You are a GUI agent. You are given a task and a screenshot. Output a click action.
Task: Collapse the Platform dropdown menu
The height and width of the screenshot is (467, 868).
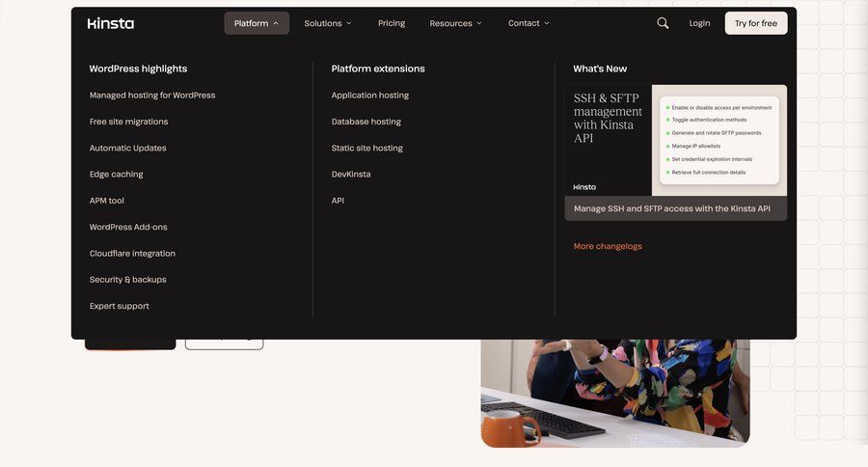[257, 23]
